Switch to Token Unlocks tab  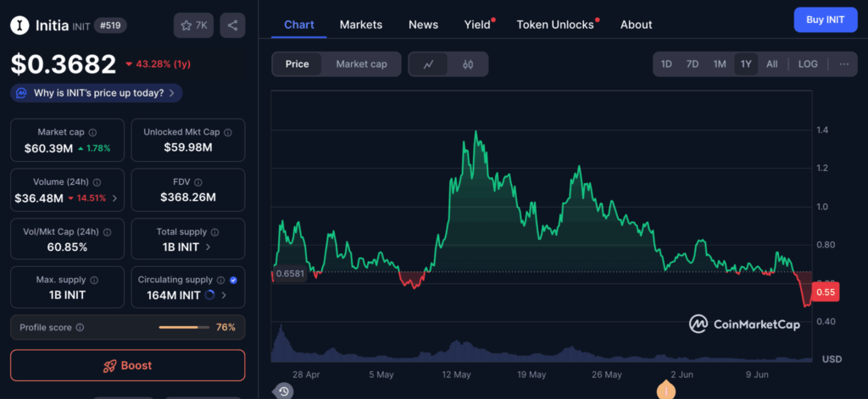[555, 25]
